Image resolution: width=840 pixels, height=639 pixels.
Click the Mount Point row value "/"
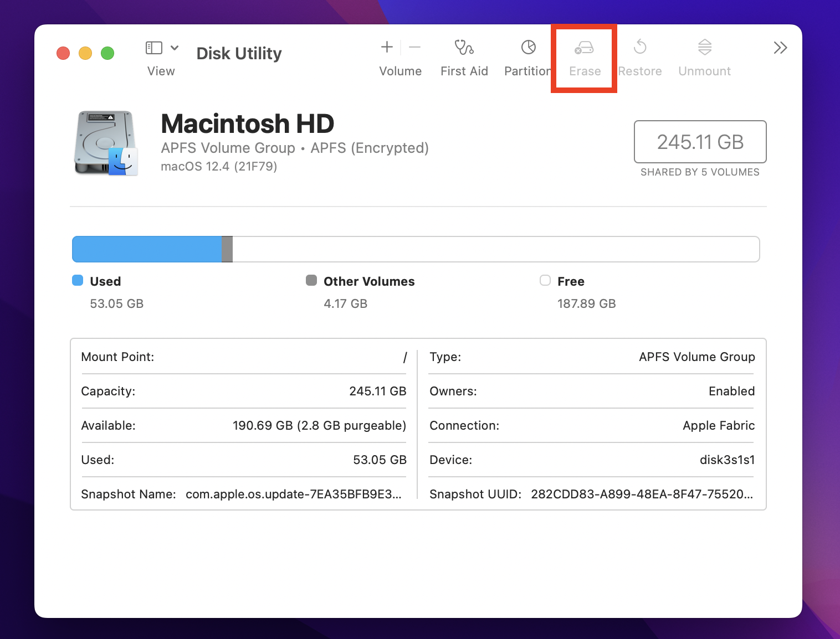coord(405,357)
